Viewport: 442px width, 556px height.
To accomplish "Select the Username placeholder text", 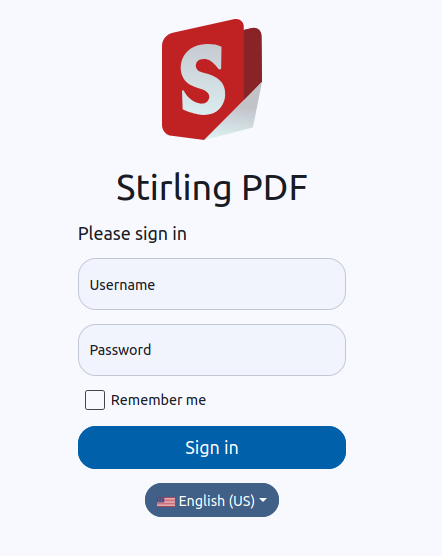I will click(x=122, y=285).
